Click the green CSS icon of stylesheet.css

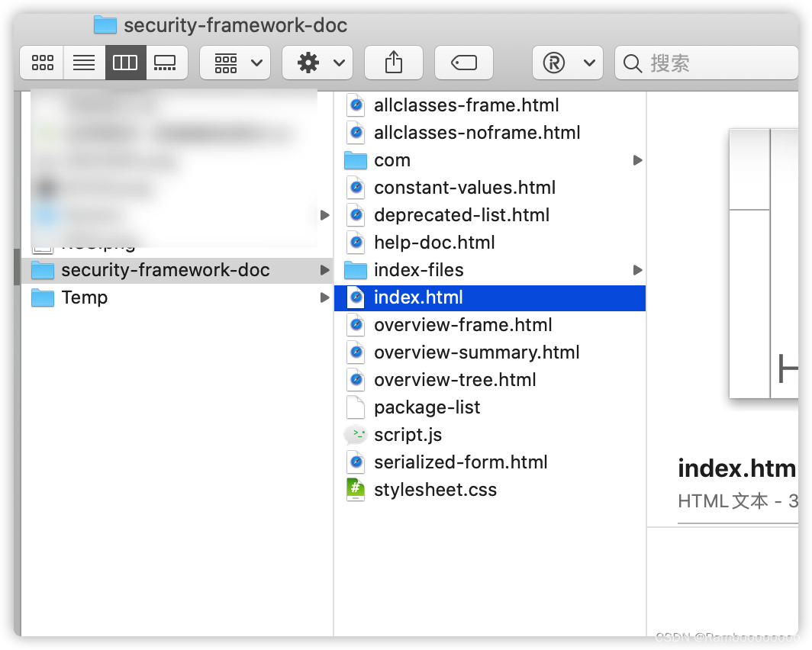[x=356, y=490]
